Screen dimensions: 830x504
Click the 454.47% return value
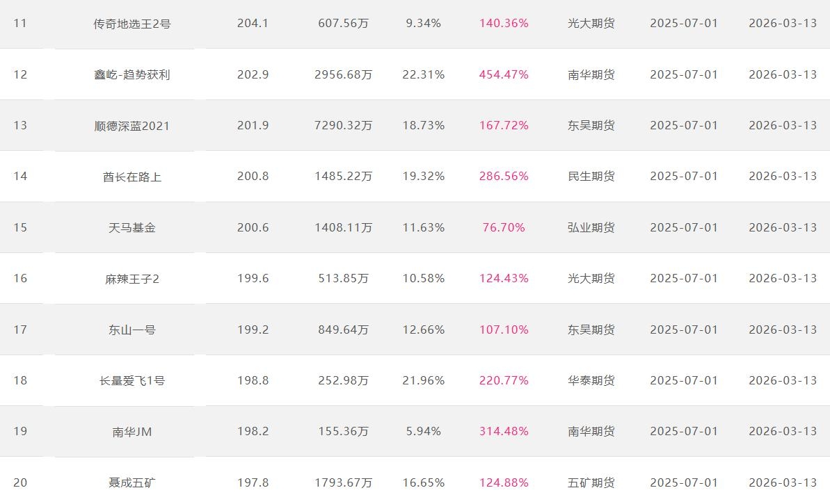(x=504, y=74)
